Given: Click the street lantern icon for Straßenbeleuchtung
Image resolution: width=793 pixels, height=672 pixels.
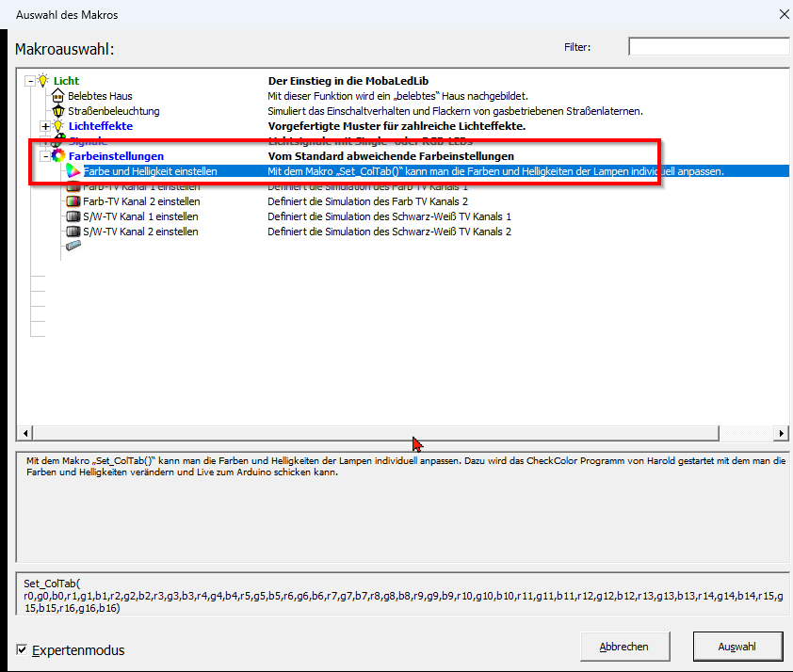Looking at the screenshot, I should (x=57, y=111).
